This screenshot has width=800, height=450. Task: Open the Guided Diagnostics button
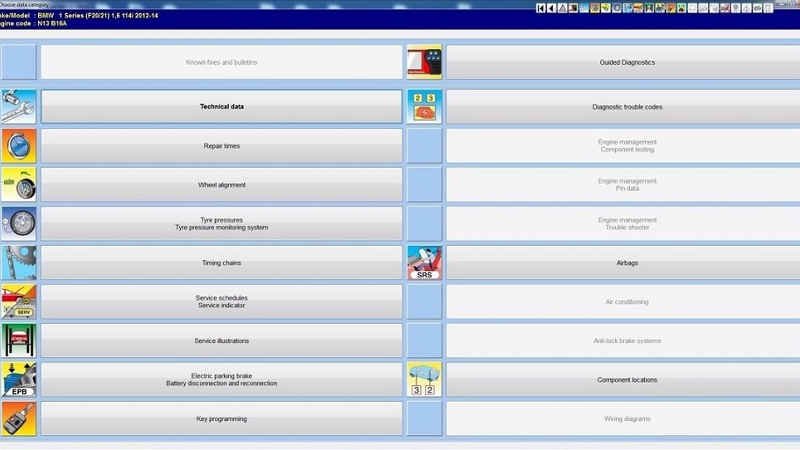(x=624, y=62)
